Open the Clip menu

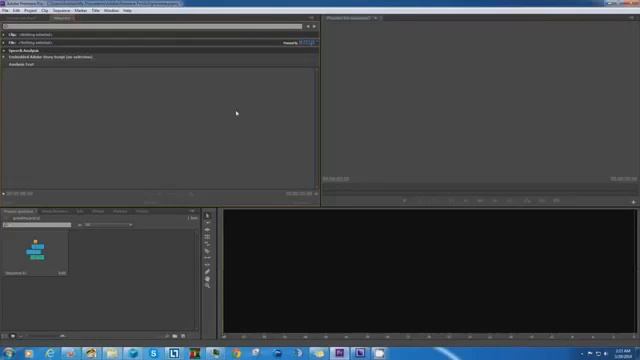pyautogui.click(x=44, y=11)
